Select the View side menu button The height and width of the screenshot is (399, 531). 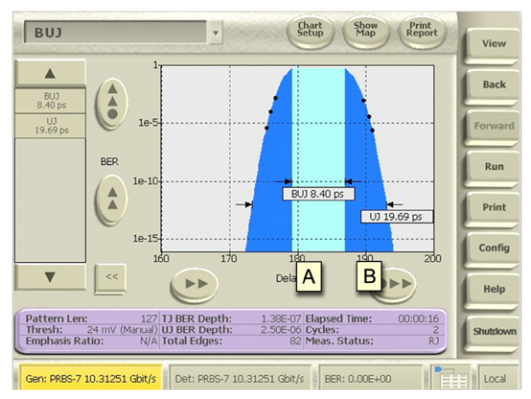tap(493, 45)
